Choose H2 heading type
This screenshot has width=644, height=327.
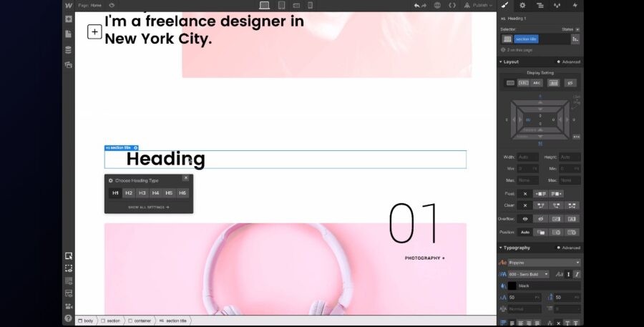pos(129,193)
